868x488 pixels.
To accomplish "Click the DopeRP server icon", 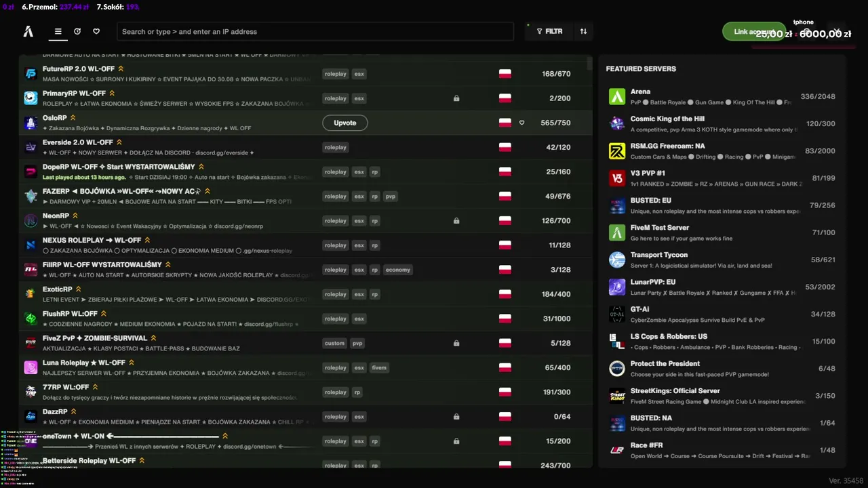I will tap(31, 171).
